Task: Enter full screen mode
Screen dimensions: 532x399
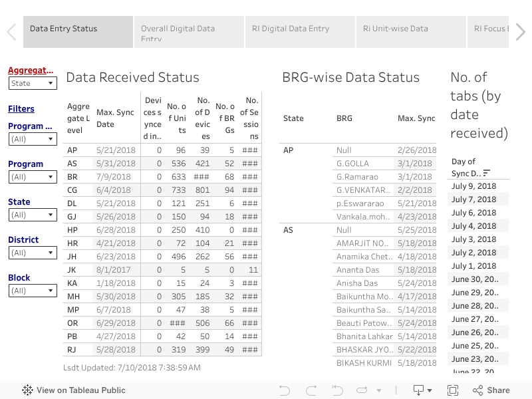Action: pos(453,390)
